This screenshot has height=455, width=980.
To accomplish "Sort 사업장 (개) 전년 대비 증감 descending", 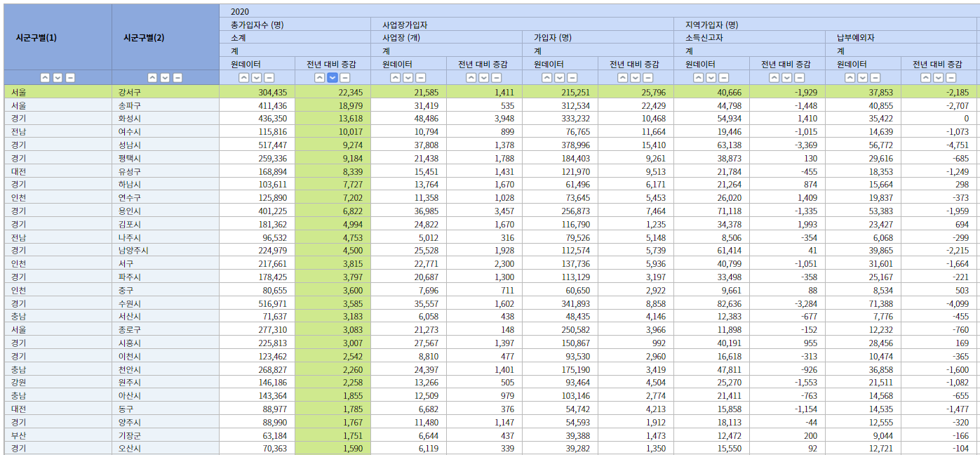I will pos(484,78).
